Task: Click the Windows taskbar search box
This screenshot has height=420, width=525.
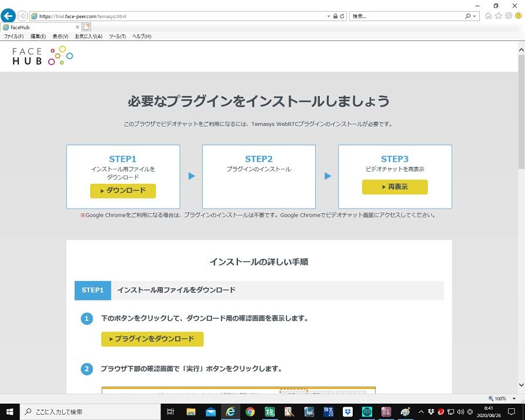Action: click(90, 412)
